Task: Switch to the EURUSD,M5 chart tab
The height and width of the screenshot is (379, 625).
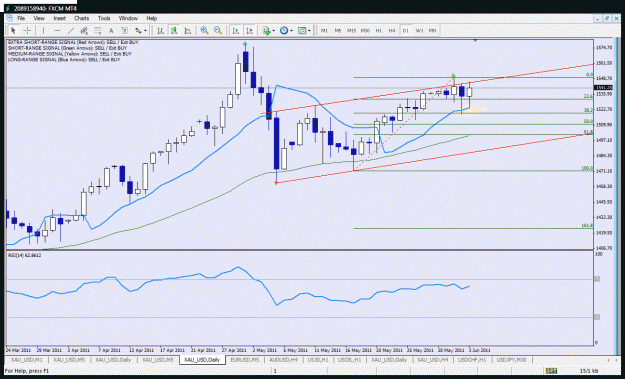Action: [245, 360]
